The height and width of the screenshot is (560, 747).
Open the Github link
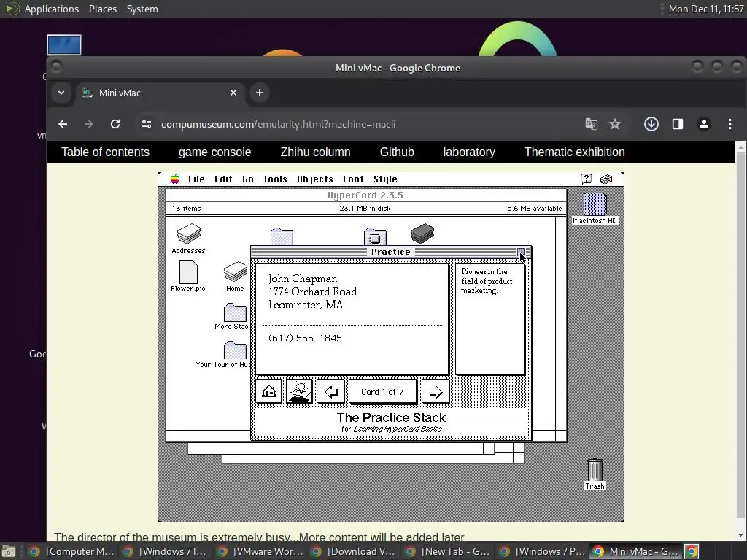click(397, 152)
